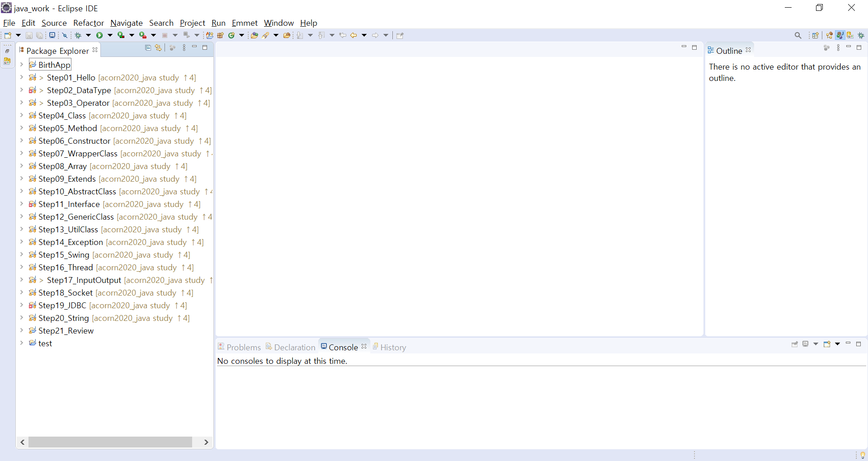
Task: Toggle Link with Editor in Package Explorer
Action: click(158, 47)
